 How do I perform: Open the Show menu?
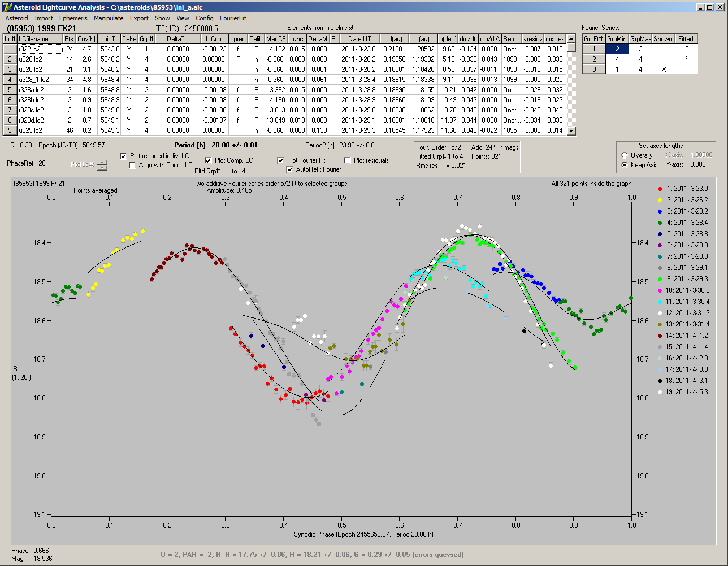[162, 18]
